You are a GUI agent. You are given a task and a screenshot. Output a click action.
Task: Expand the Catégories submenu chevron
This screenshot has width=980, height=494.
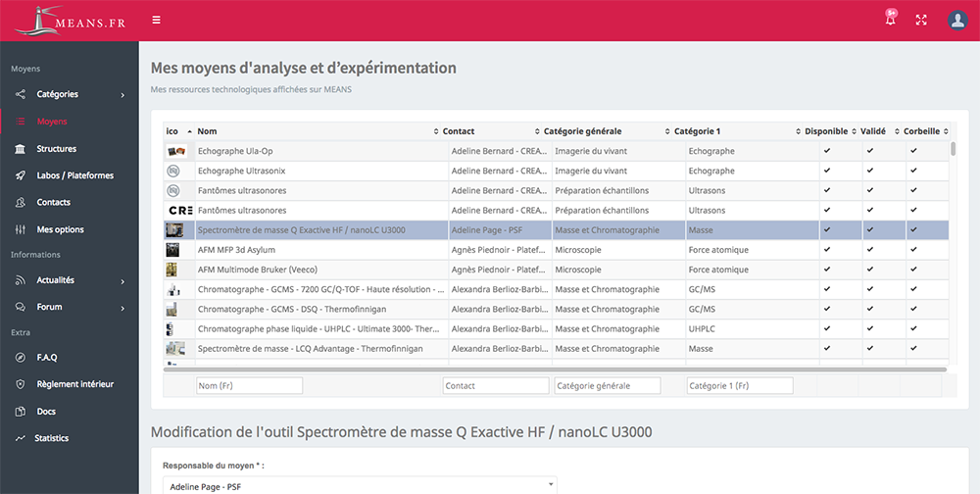pos(122,95)
